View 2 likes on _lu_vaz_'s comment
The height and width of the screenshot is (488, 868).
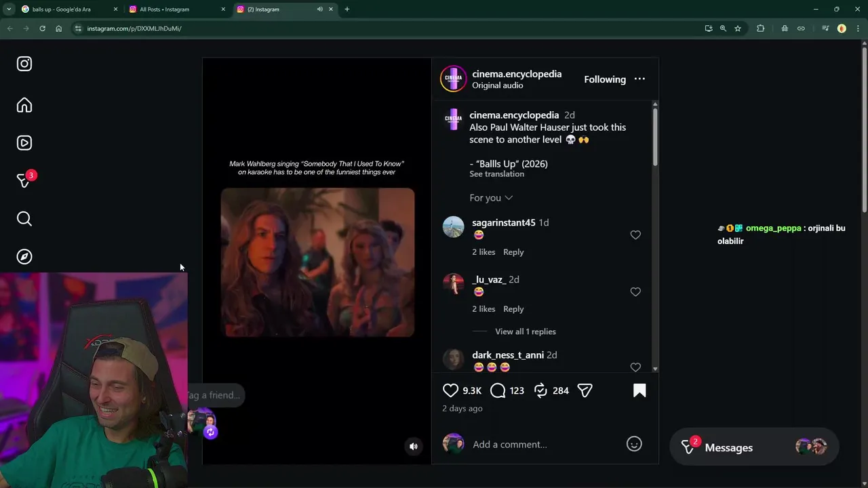point(484,309)
